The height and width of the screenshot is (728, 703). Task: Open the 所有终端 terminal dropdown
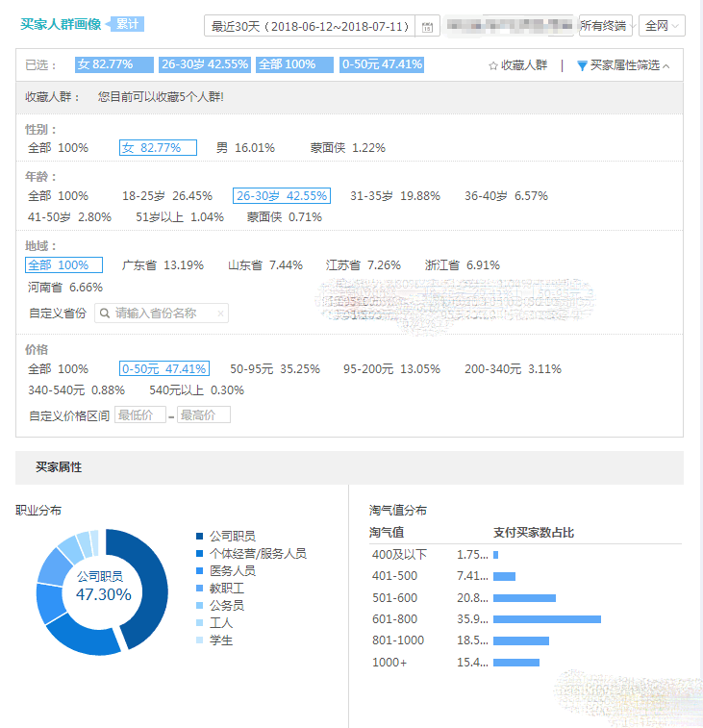coord(606,26)
